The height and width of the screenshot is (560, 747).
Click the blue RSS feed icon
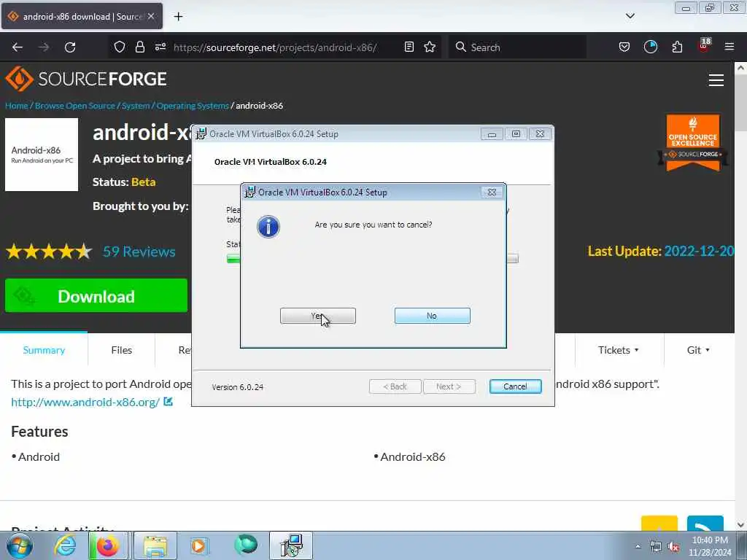pyautogui.click(x=705, y=524)
